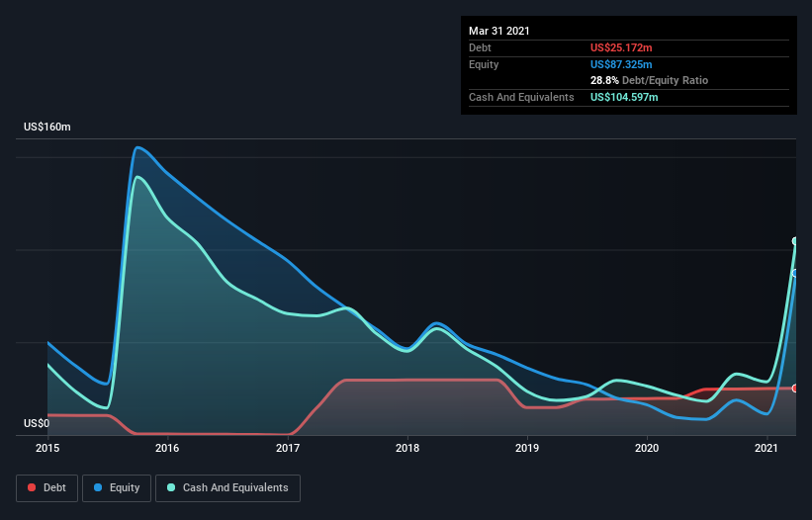Click the red Debt endpoint marker on chart

coord(795,389)
